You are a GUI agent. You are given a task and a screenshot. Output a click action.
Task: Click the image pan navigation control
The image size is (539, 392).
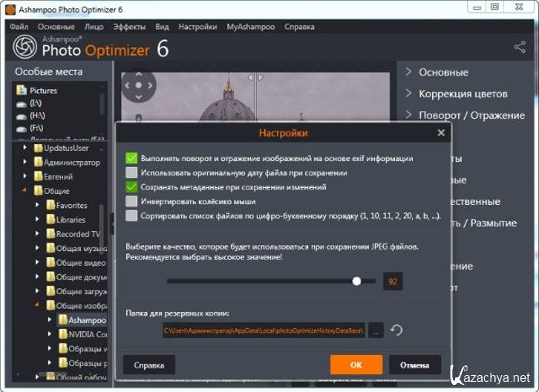[139, 85]
